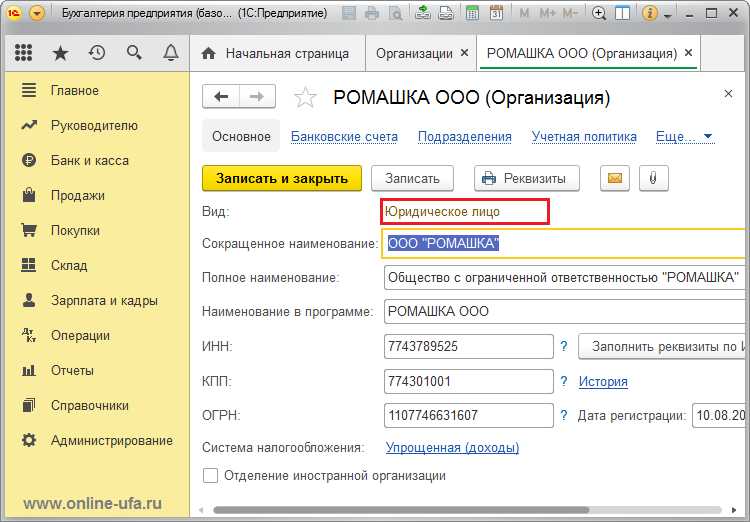The width and height of the screenshot is (750, 522).
Task: Open notifications bell icon
Action: coord(171,52)
